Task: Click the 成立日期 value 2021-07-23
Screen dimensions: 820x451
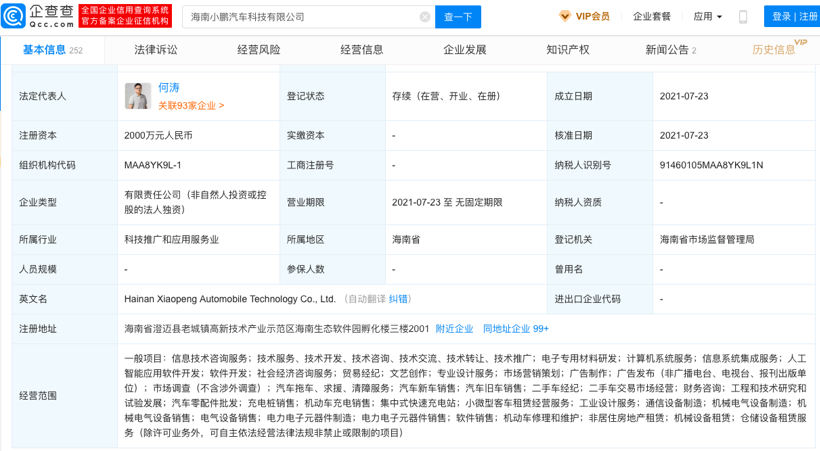Action: tap(684, 96)
